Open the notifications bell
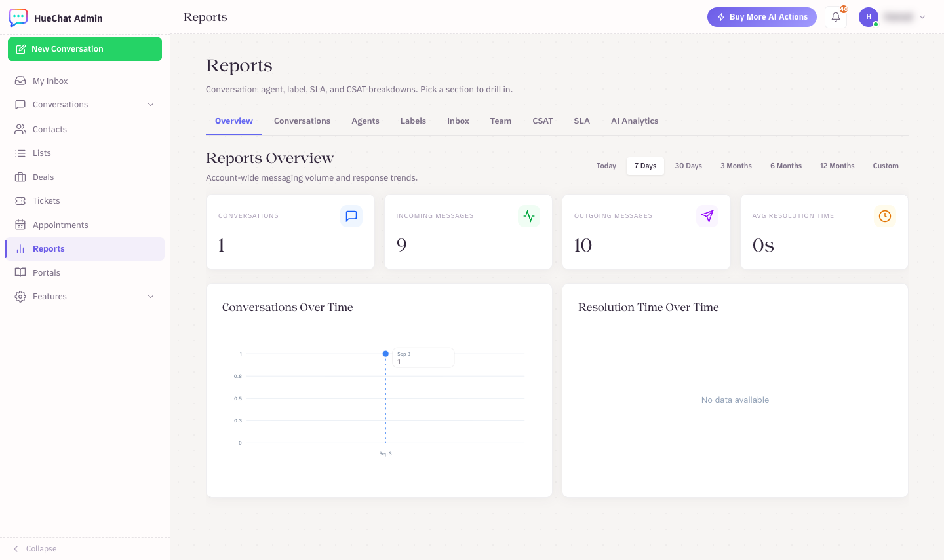944x560 pixels. tap(836, 17)
